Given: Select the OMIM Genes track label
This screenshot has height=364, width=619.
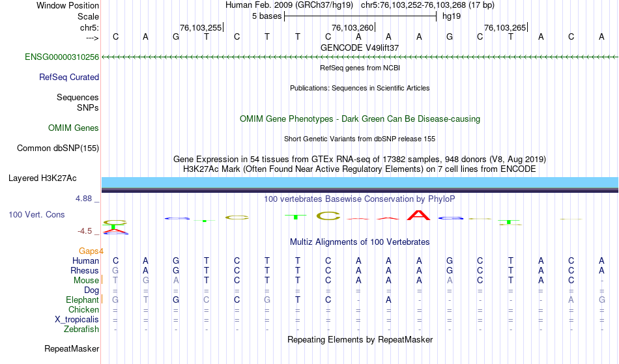Looking at the screenshot, I should tap(74, 128).
